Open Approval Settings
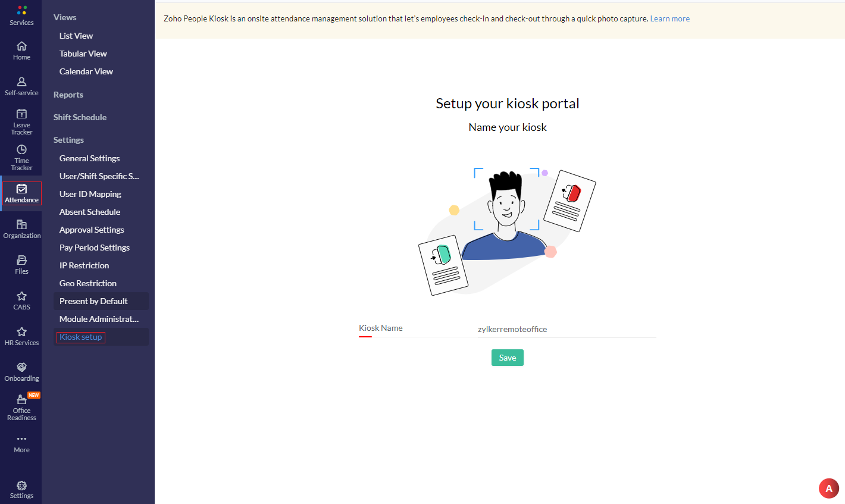Viewport: 845px width, 504px height. (92, 230)
